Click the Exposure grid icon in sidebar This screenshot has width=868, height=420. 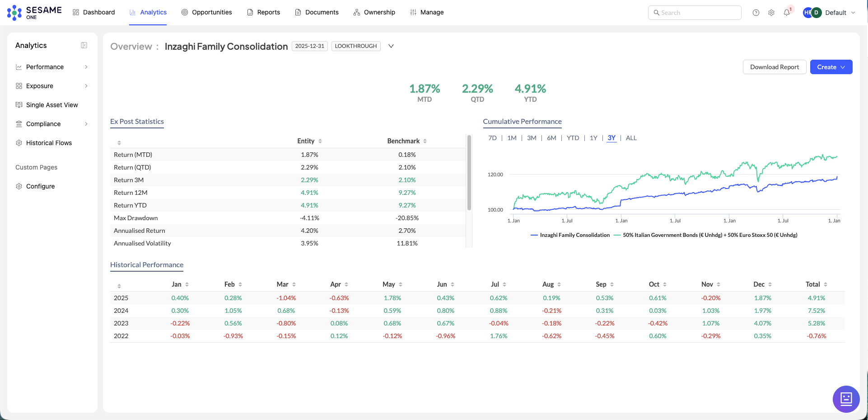coord(19,86)
